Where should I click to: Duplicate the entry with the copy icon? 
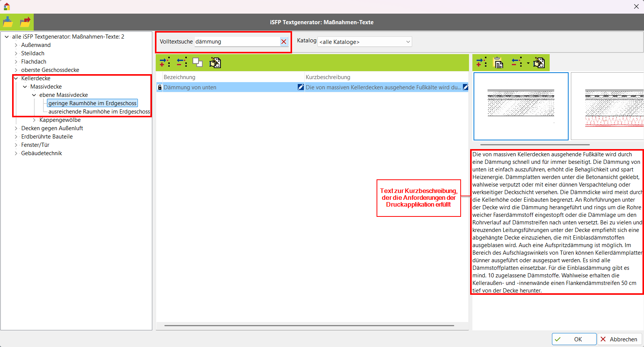coord(198,62)
